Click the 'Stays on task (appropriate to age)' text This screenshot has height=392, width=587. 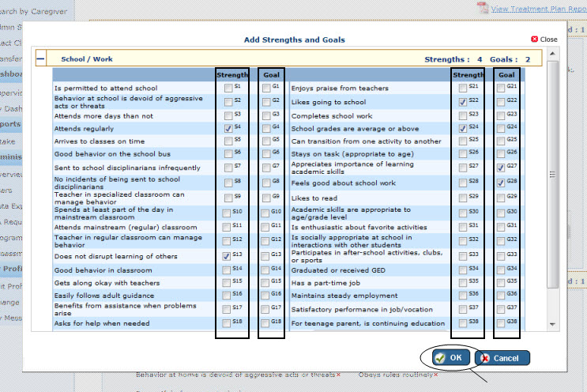pyautogui.click(x=352, y=154)
